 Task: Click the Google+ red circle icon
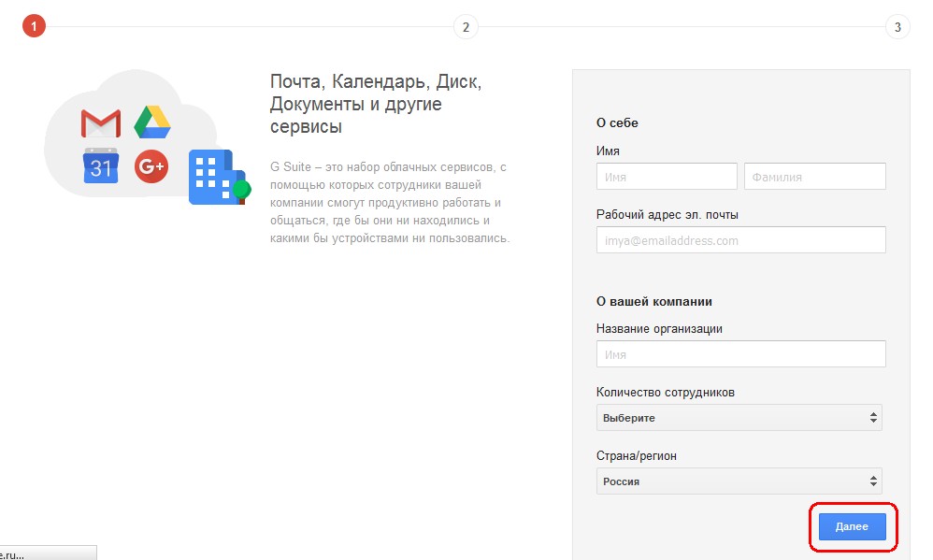click(151, 166)
